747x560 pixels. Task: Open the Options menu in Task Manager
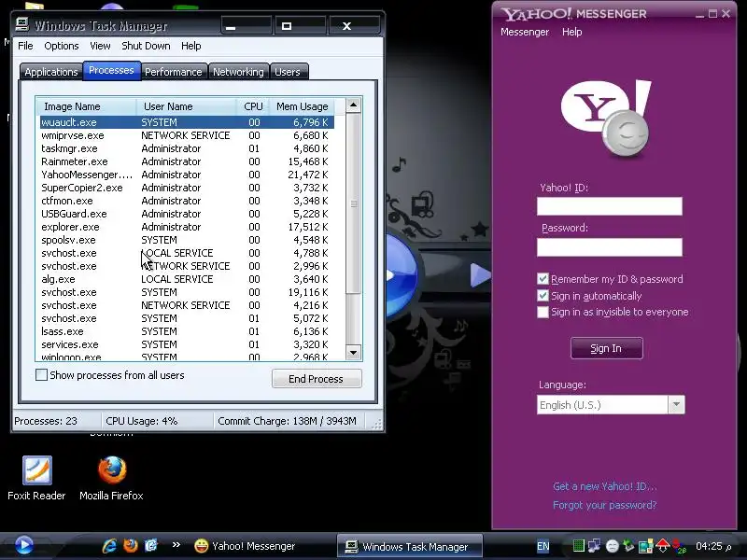(x=62, y=46)
